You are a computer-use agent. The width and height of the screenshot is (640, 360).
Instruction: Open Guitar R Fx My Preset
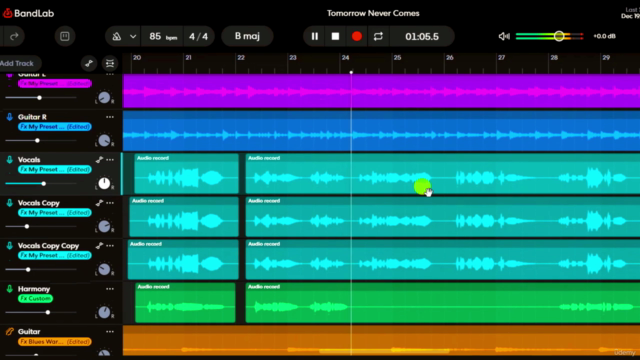[x=55, y=127]
